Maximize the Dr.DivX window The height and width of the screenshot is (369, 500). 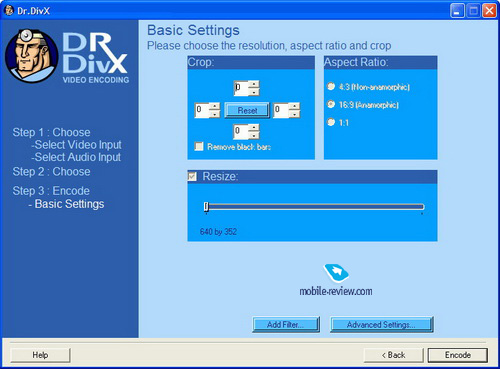pyautogui.click(x=473, y=11)
